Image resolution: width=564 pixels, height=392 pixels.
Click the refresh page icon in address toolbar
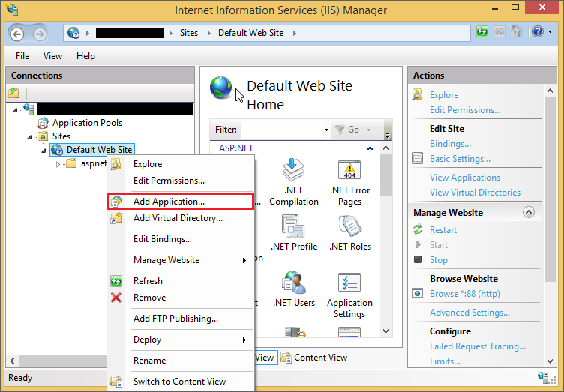point(482,32)
